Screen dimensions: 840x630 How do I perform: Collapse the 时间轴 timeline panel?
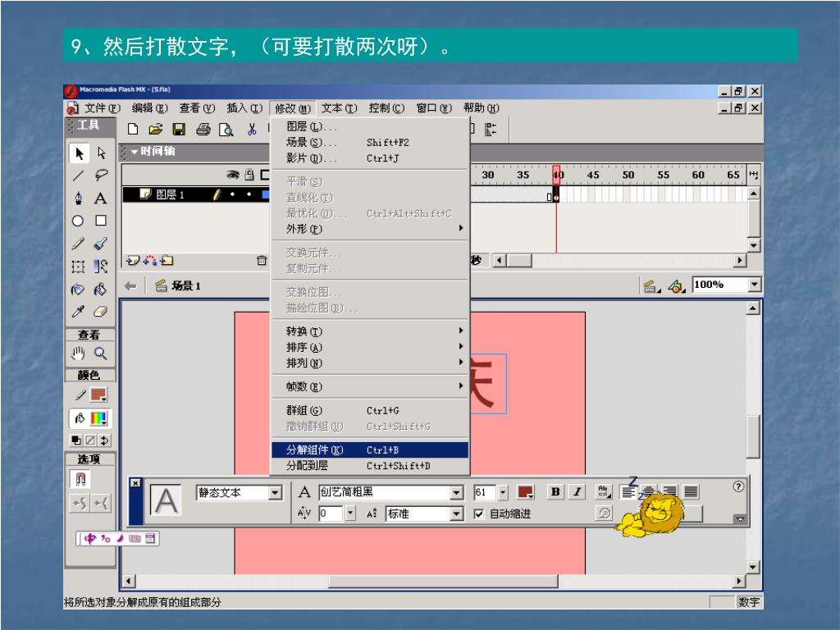(134, 152)
